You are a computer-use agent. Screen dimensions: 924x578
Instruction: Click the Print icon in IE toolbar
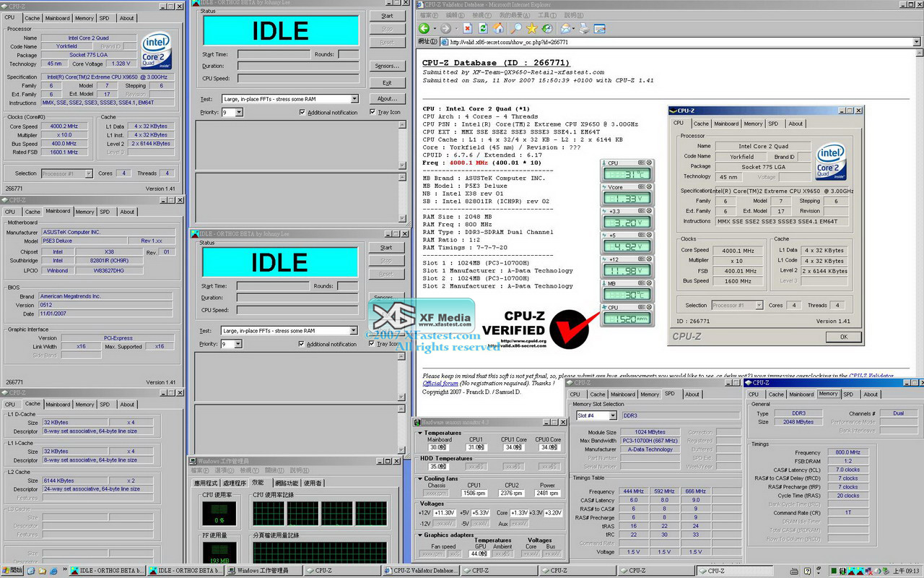click(584, 28)
